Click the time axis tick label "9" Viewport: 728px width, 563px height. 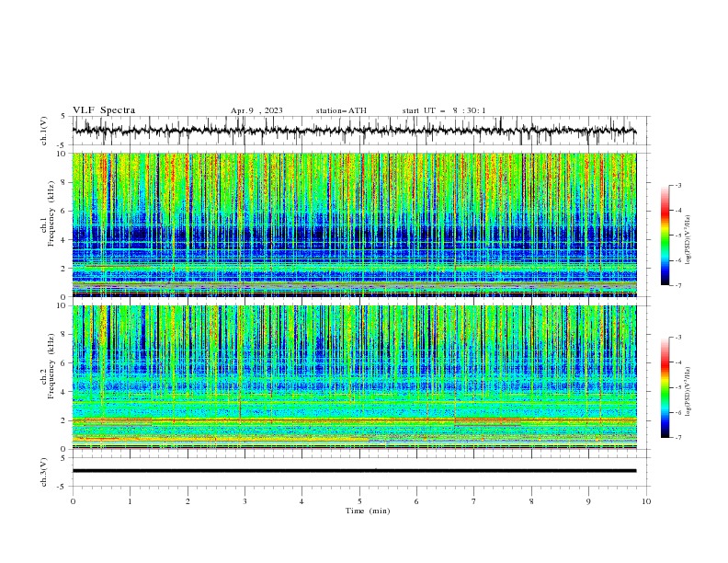(x=588, y=501)
